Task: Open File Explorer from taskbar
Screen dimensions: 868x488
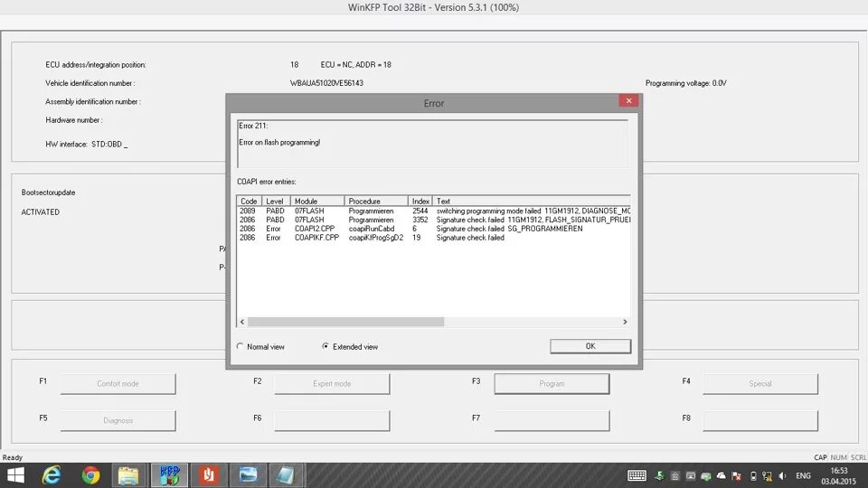Action: coord(128,475)
